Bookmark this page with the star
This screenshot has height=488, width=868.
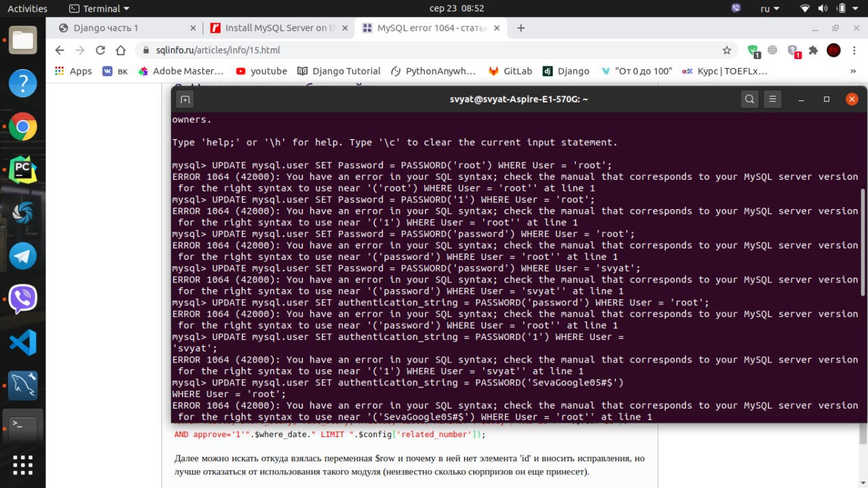[x=727, y=50]
